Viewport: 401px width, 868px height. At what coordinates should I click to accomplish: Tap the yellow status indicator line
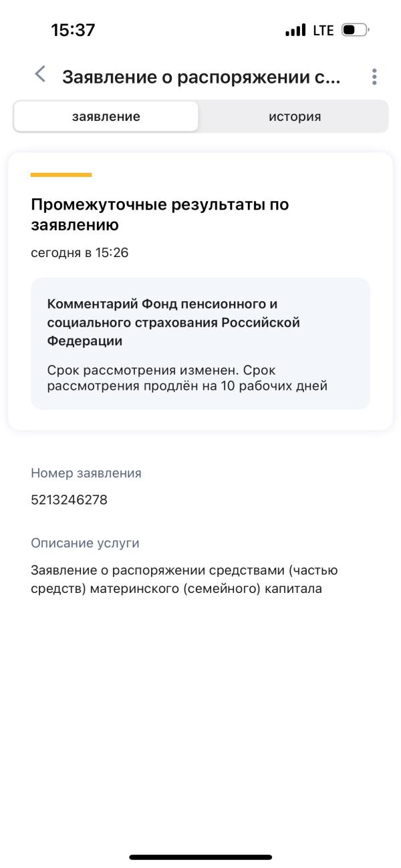click(x=61, y=175)
